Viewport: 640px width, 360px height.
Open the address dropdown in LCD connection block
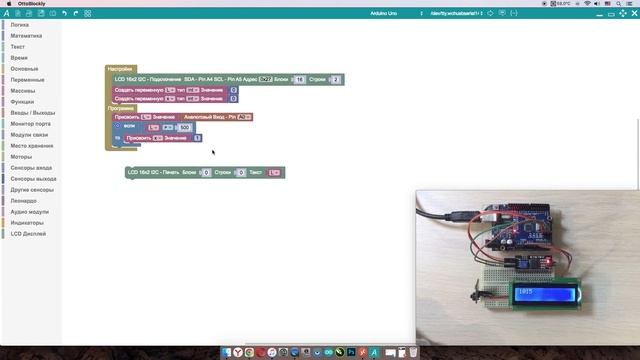pyautogui.click(x=265, y=80)
